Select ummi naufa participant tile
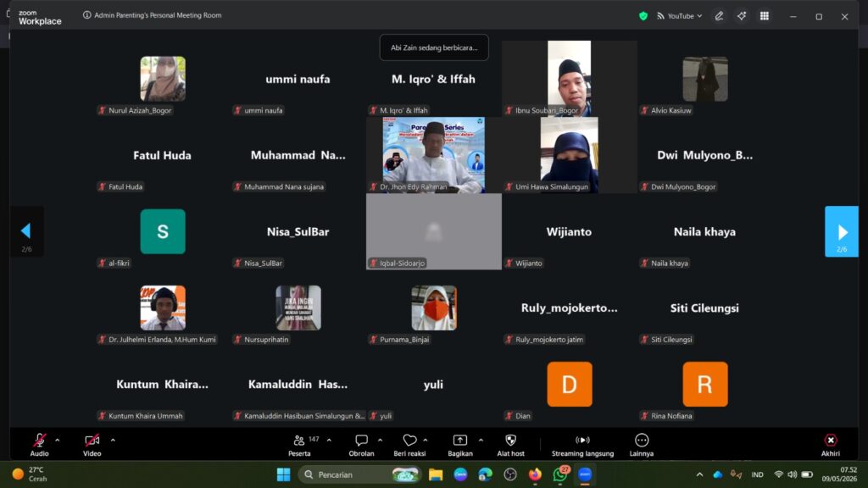 298,79
